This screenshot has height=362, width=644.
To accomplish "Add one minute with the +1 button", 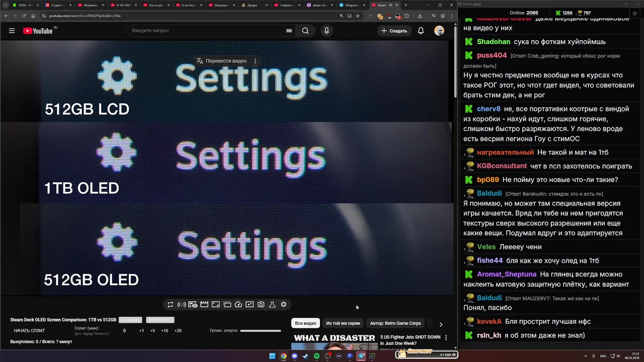I will [x=141, y=331].
